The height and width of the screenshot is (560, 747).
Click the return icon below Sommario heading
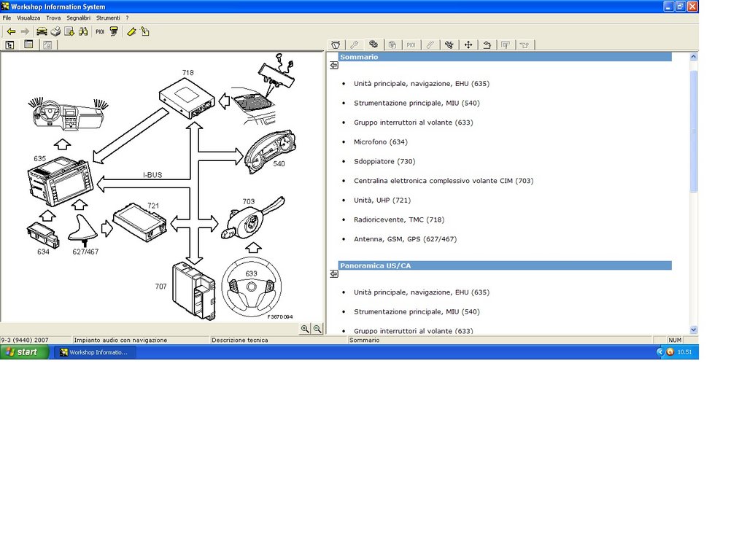(x=334, y=65)
